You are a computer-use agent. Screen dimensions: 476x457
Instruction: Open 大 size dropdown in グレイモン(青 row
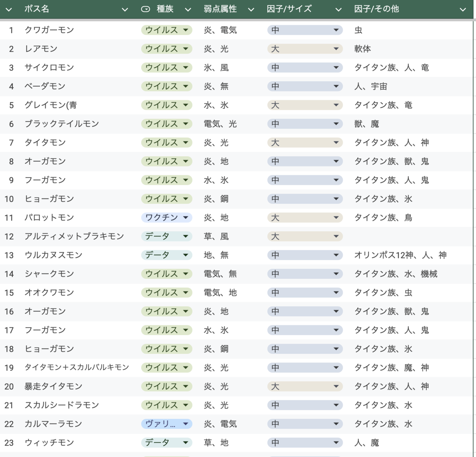click(x=305, y=105)
